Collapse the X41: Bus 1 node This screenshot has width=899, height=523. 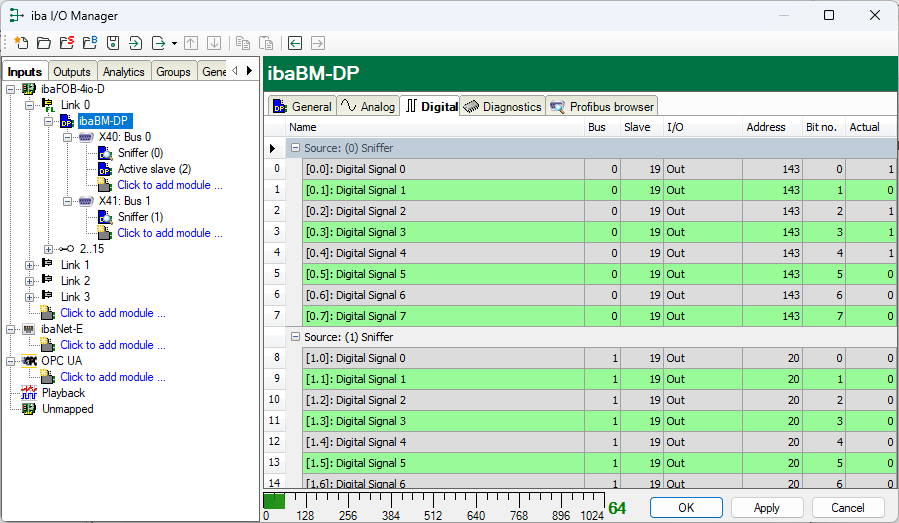68,201
